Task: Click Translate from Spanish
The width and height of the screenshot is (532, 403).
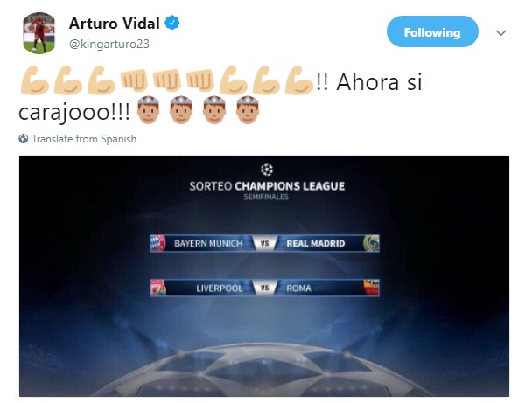Action: (x=84, y=139)
